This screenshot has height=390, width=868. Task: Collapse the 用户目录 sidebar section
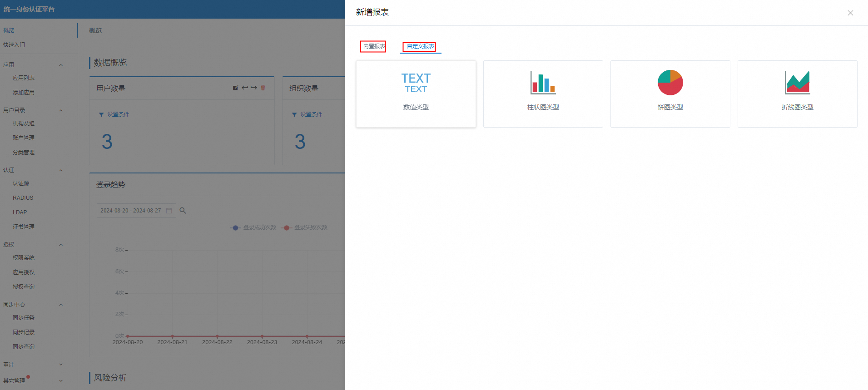coord(61,110)
